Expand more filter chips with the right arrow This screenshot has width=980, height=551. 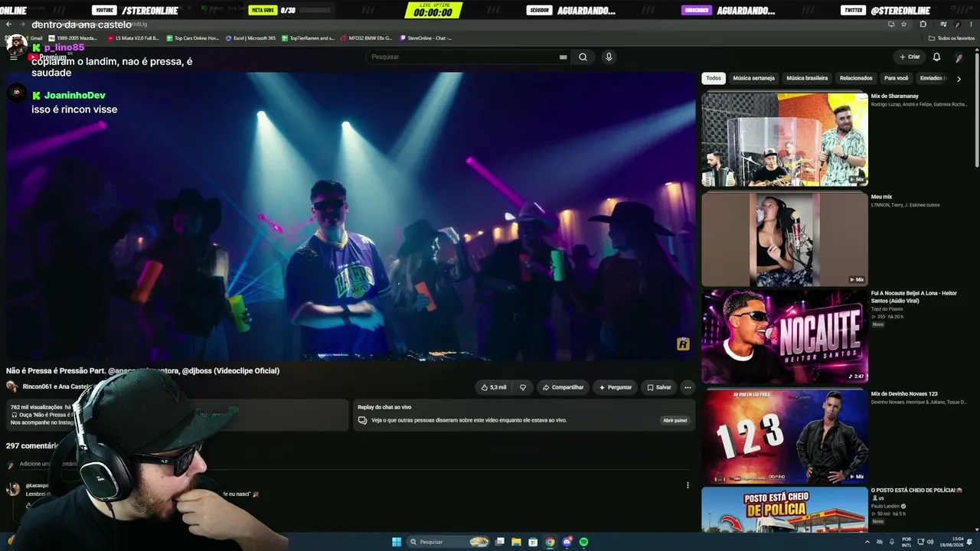click(x=959, y=78)
